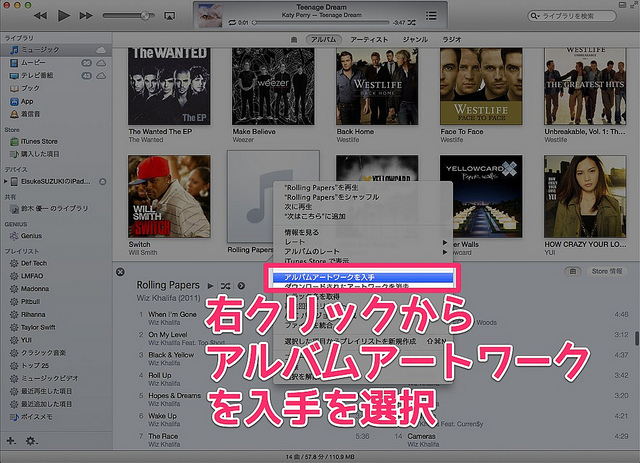Viewport: 640px width, 463px height.
Task: Click the iCloud icon next to ミュージック
Action: pyautogui.click(x=101, y=50)
